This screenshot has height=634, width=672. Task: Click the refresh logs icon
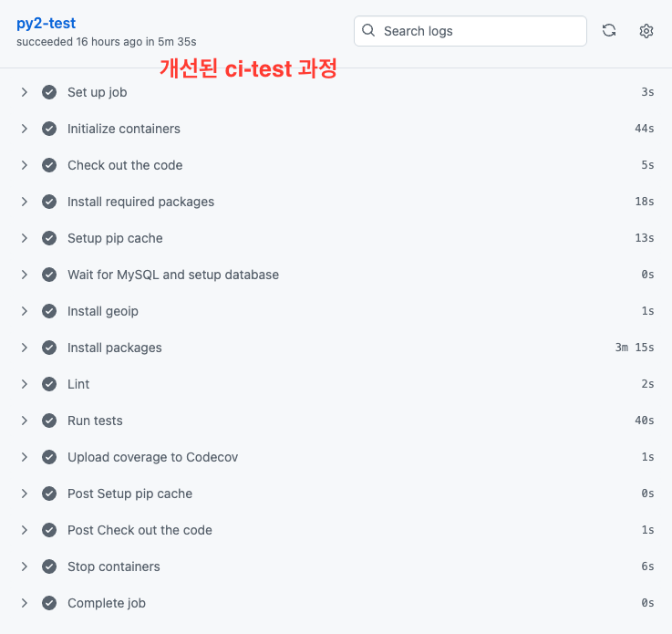click(609, 31)
